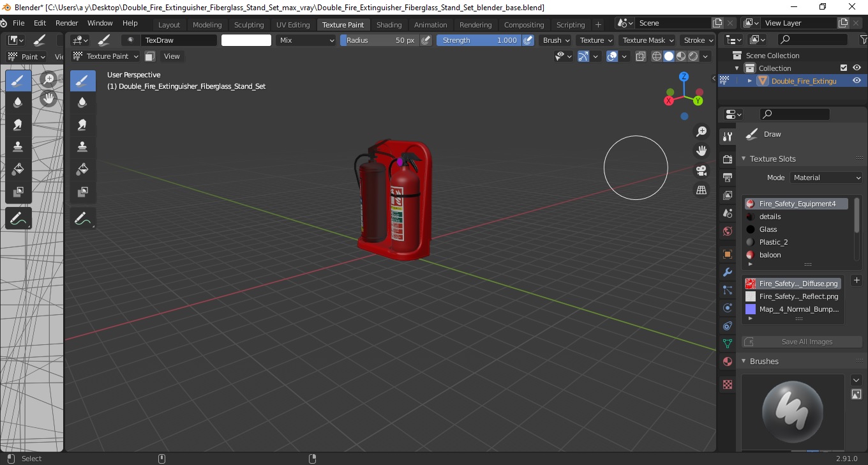Open the Texture checker properties tab
The height and width of the screenshot is (465, 868).
pos(727,385)
